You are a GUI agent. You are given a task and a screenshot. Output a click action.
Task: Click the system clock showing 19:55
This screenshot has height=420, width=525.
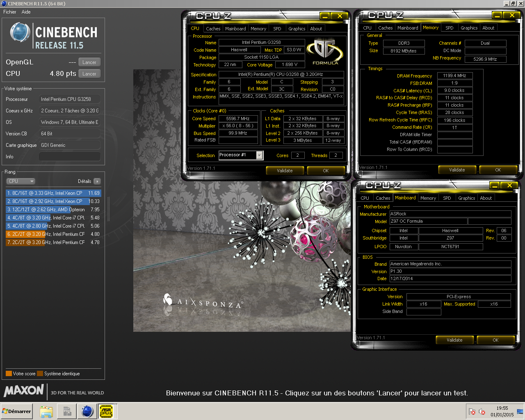pyautogui.click(x=502, y=408)
